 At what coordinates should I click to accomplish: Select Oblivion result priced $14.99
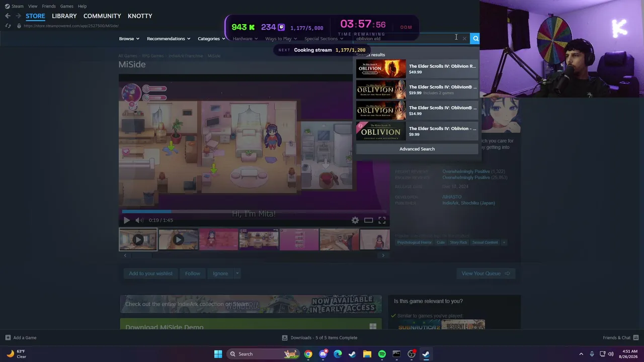(417, 110)
